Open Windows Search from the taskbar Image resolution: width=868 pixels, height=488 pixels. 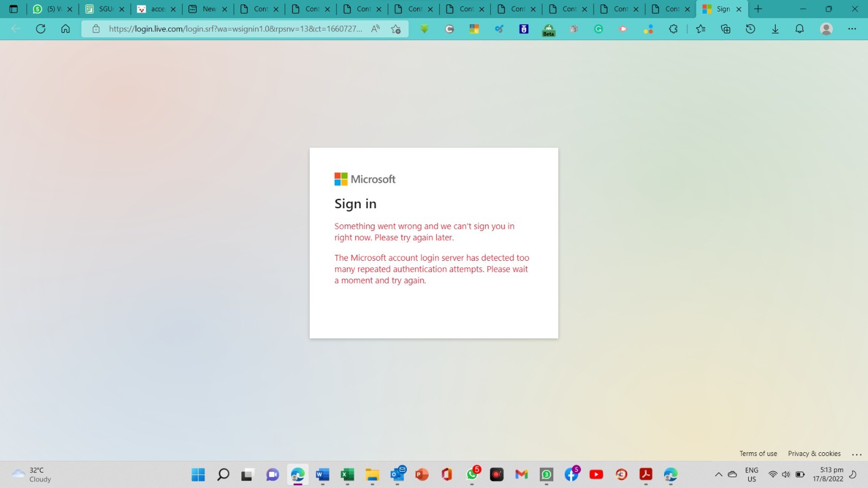point(223,475)
